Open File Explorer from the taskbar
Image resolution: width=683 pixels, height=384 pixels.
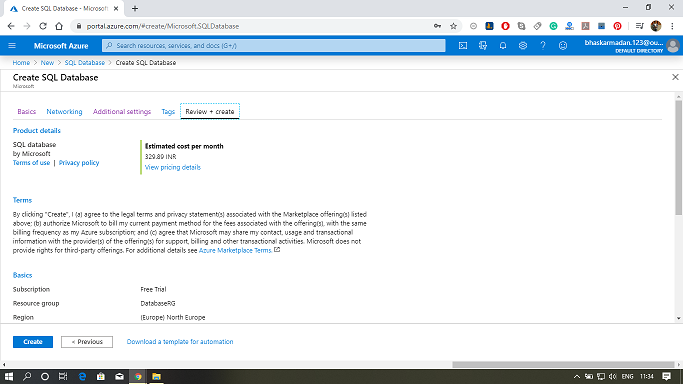pos(156,377)
